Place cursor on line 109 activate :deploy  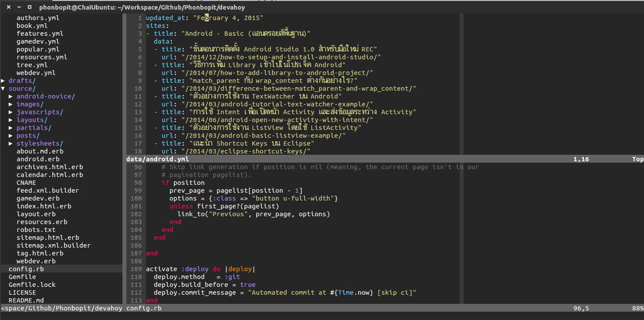tap(183, 269)
